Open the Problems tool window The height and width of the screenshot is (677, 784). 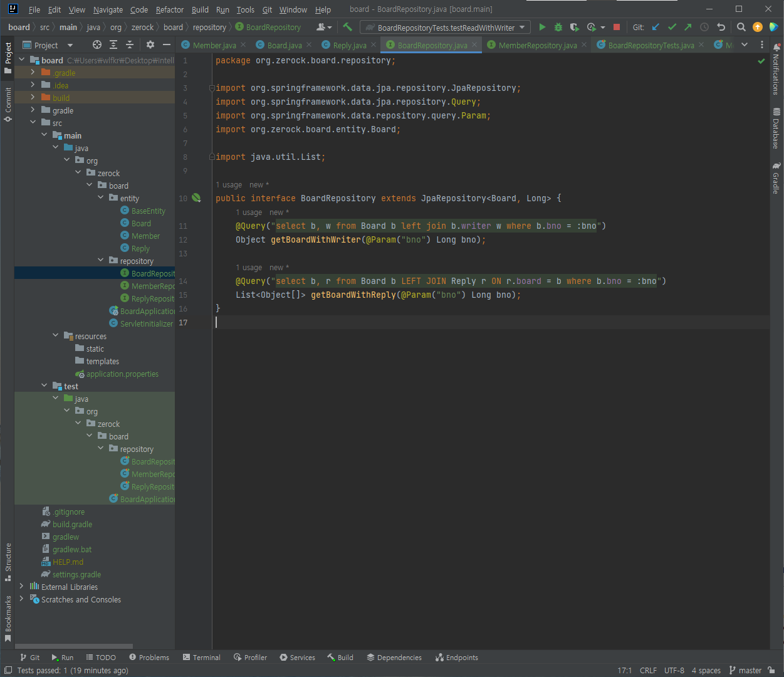coord(149,658)
